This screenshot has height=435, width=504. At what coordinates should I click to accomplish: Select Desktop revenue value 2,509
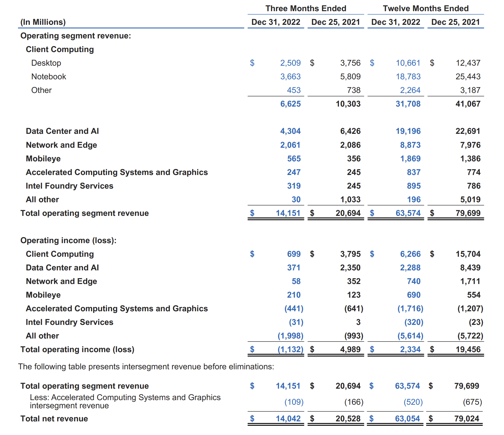[x=290, y=63]
